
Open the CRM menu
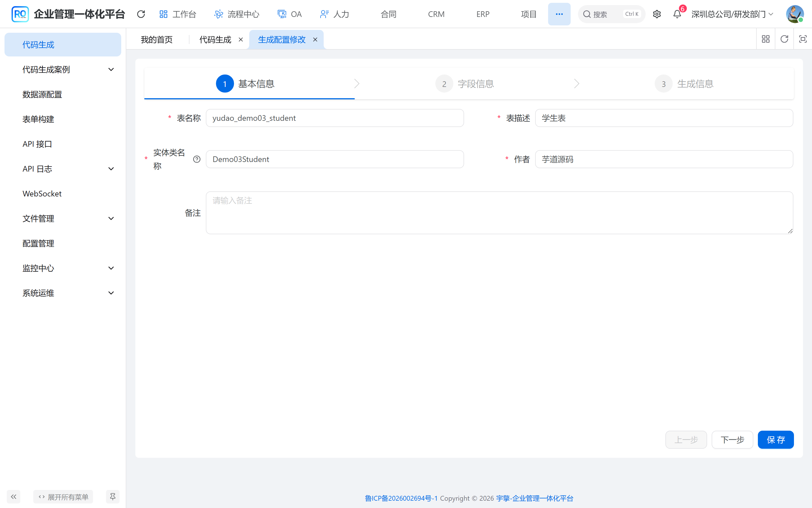pos(436,14)
